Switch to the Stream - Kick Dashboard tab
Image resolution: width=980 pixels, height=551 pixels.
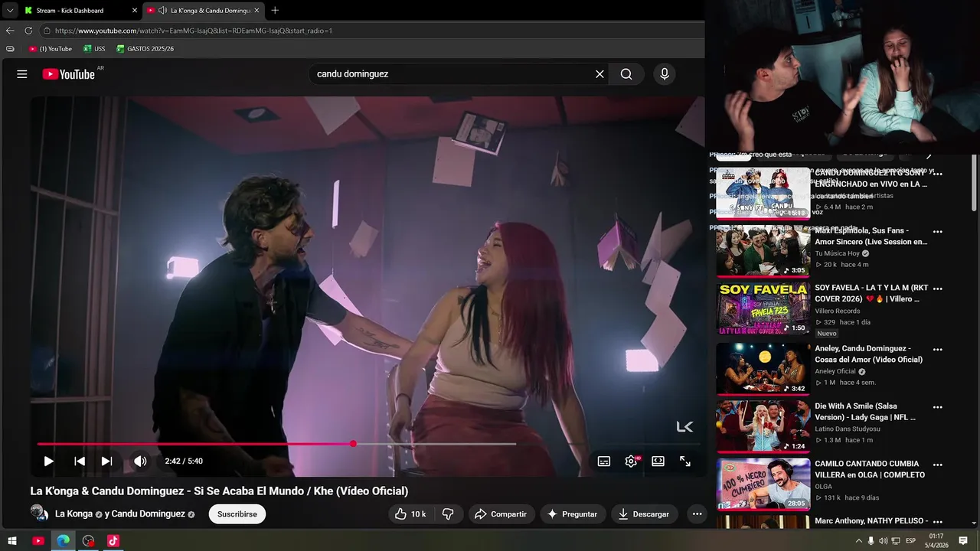[77, 10]
